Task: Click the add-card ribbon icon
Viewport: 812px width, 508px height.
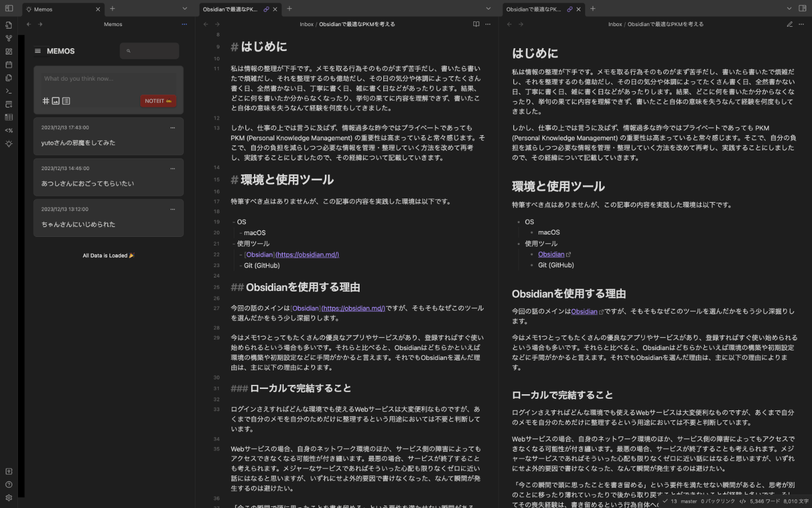Action: point(9,105)
